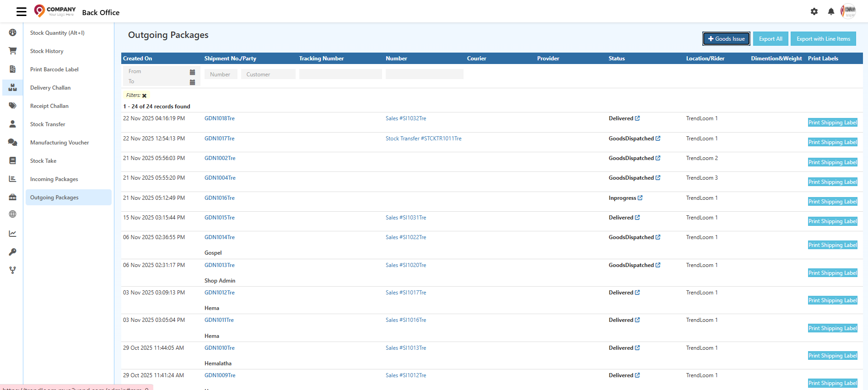Open Sales #SI1032Tre link
The height and width of the screenshot is (390, 868).
coord(406,118)
